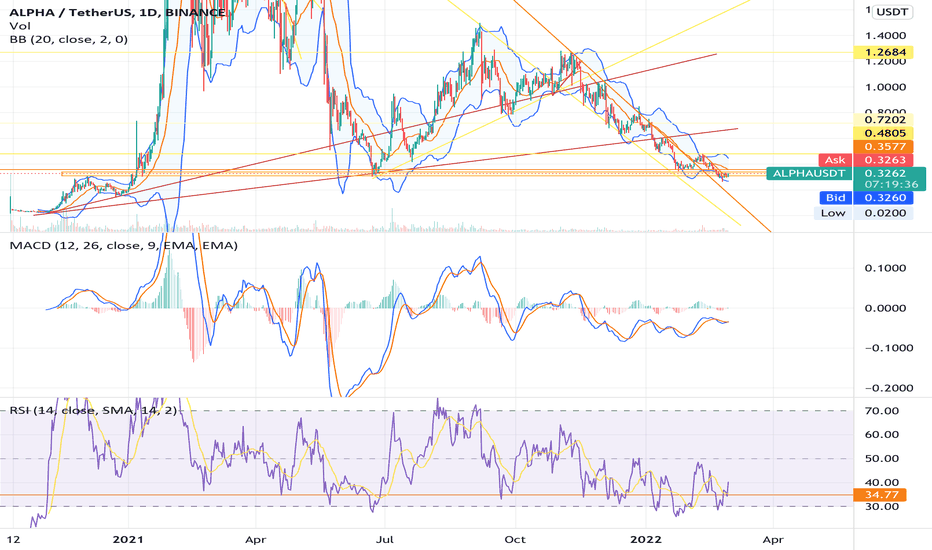Click the Low label
Viewport: 932px width, 550px height.
click(x=833, y=213)
